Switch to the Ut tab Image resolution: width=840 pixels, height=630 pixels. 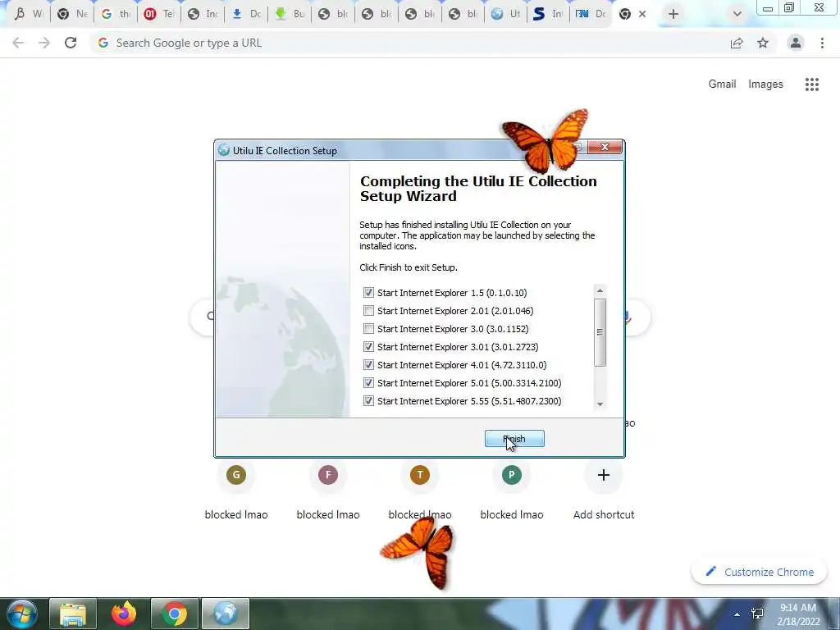click(506, 14)
